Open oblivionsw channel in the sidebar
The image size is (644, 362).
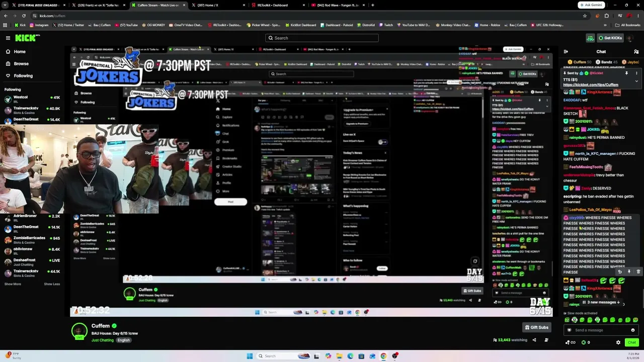click(32, 251)
